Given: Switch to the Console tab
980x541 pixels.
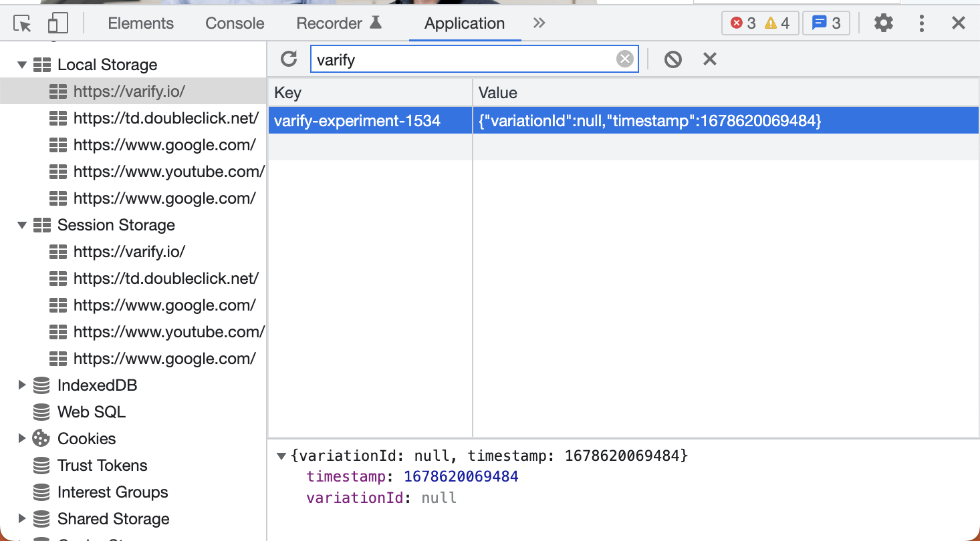Looking at the screenshot, I should tap(235, 23).
